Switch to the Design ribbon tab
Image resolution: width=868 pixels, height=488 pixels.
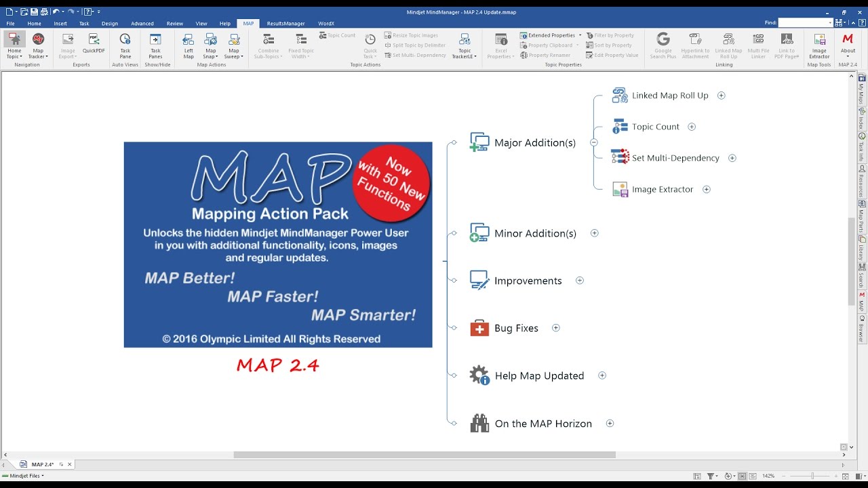click(x=110, y=24)
